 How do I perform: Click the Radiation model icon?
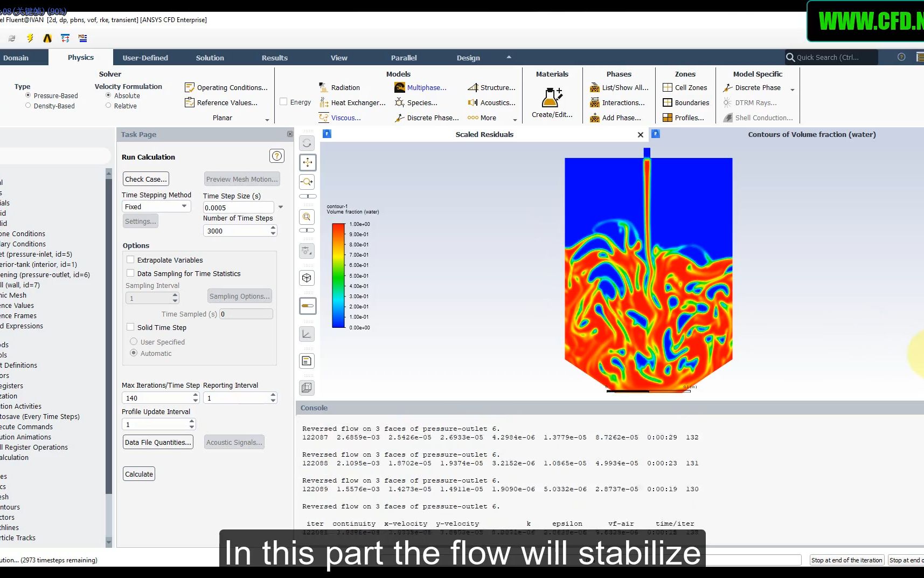(x=324, y=87)
